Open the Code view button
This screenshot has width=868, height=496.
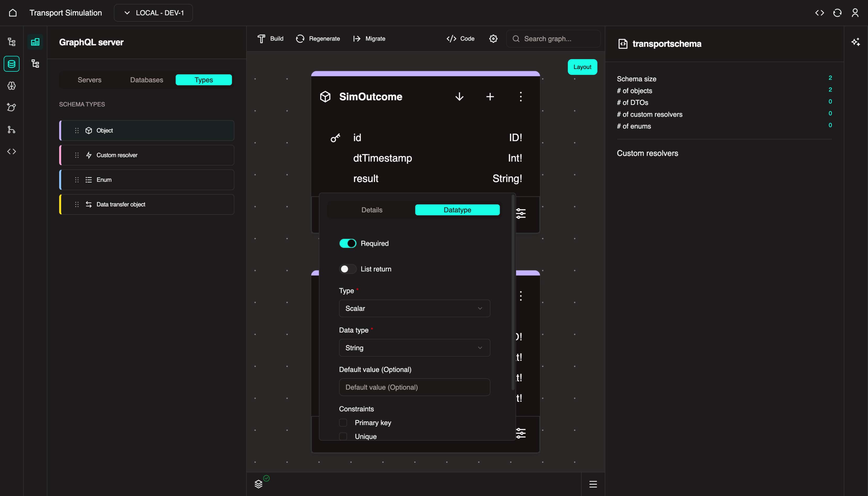click(x=460, y=38)
